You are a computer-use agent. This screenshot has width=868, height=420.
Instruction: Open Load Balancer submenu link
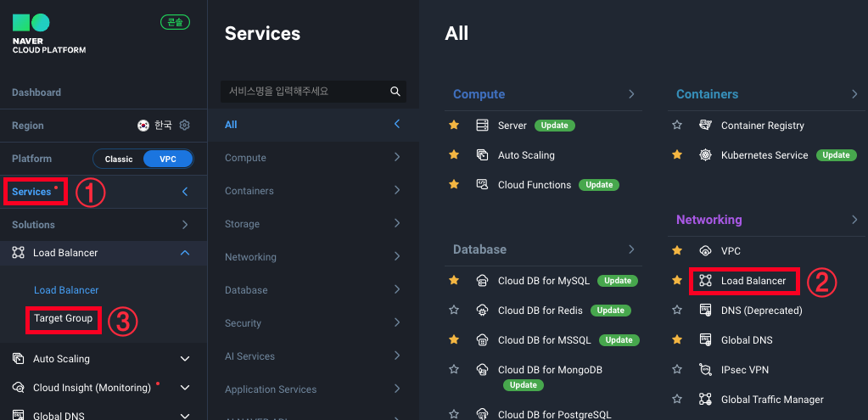[66, 290]
